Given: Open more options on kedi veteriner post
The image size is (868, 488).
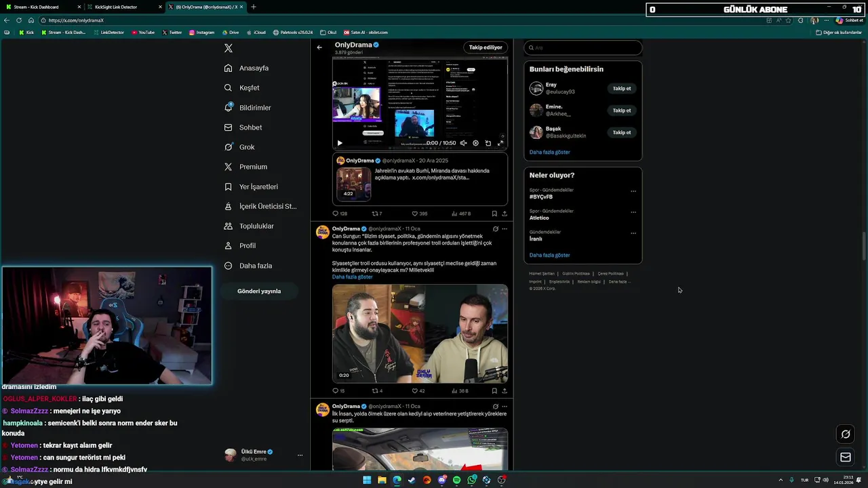Looking at the screenshot, I should click(505, 407).
